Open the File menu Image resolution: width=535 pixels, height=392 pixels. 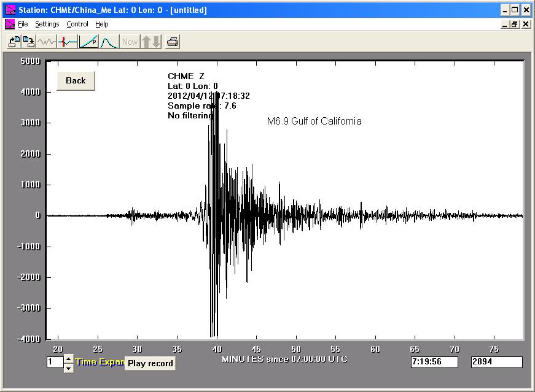pyautogui.click(x=23, y=25)
